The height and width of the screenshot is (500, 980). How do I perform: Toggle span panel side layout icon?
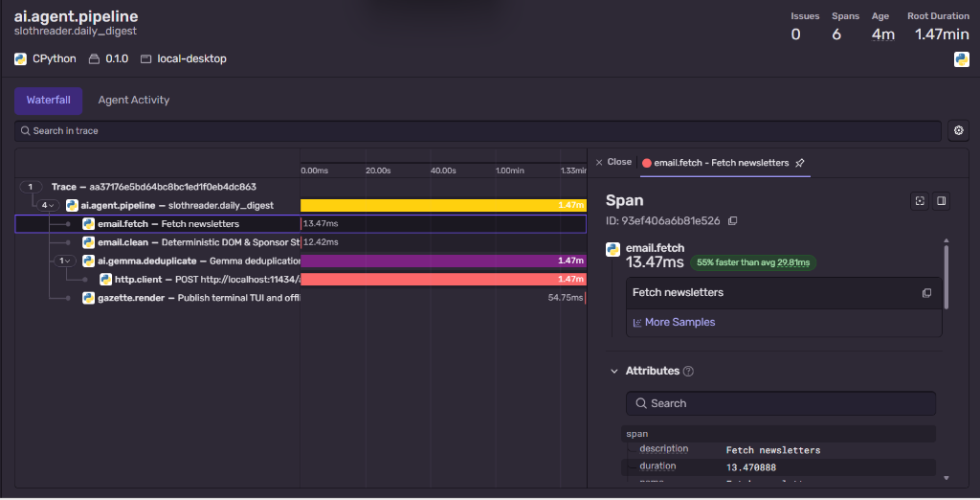[942, 201]
